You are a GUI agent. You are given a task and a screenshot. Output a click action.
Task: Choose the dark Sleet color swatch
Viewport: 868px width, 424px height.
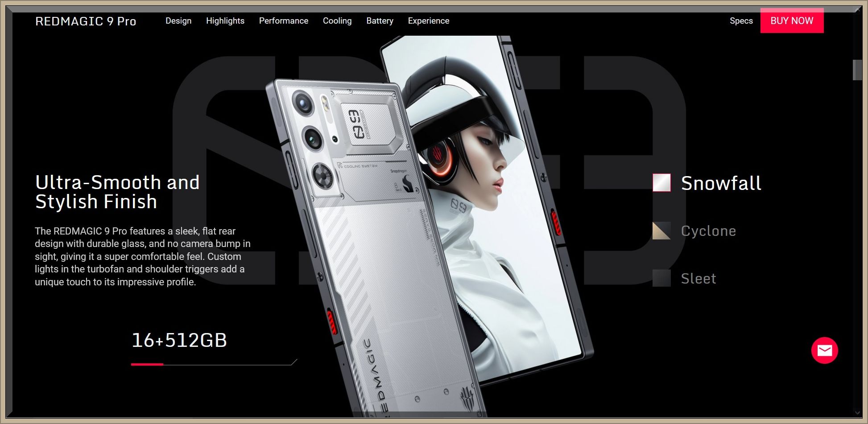(x=661, y=278)
